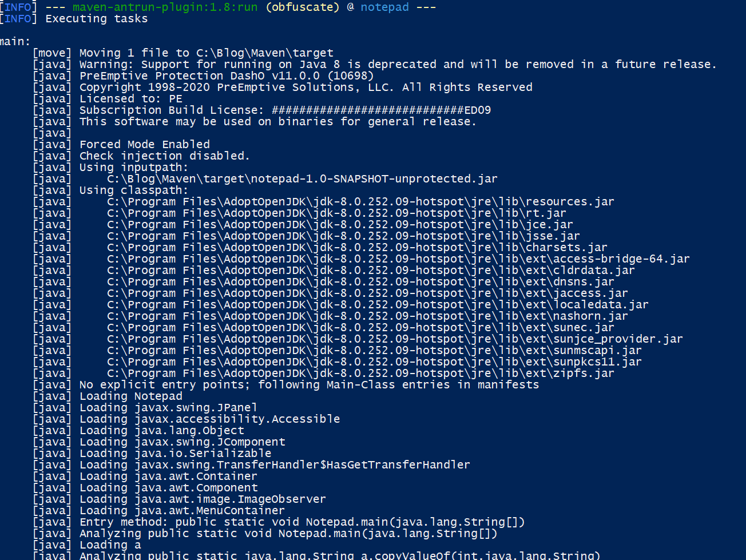This screenshot has height=560, width=746.
Task: Click the blue 'notepad' project name
Action: click(384, 7)
